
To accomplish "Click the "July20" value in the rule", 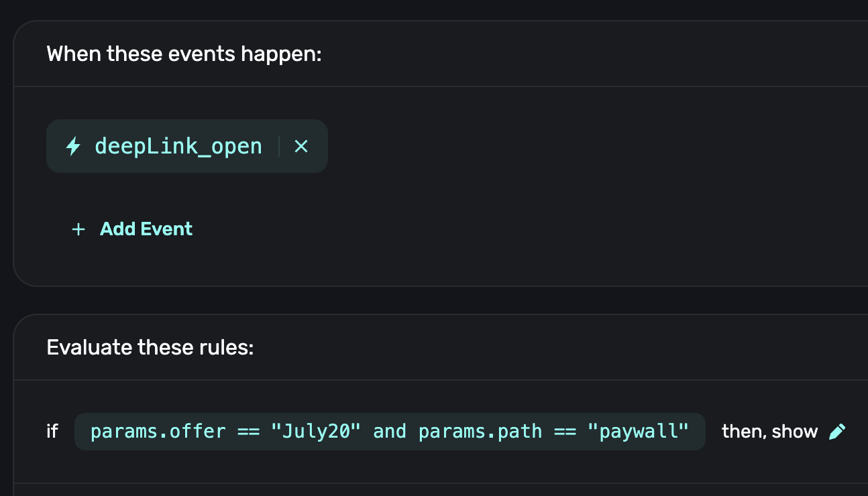I will (x=314, y=432).
